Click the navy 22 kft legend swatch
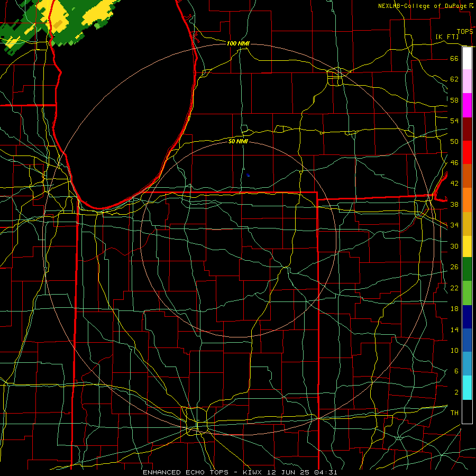The width and height of the screenshot is (476, 476). tap(467, 317)
